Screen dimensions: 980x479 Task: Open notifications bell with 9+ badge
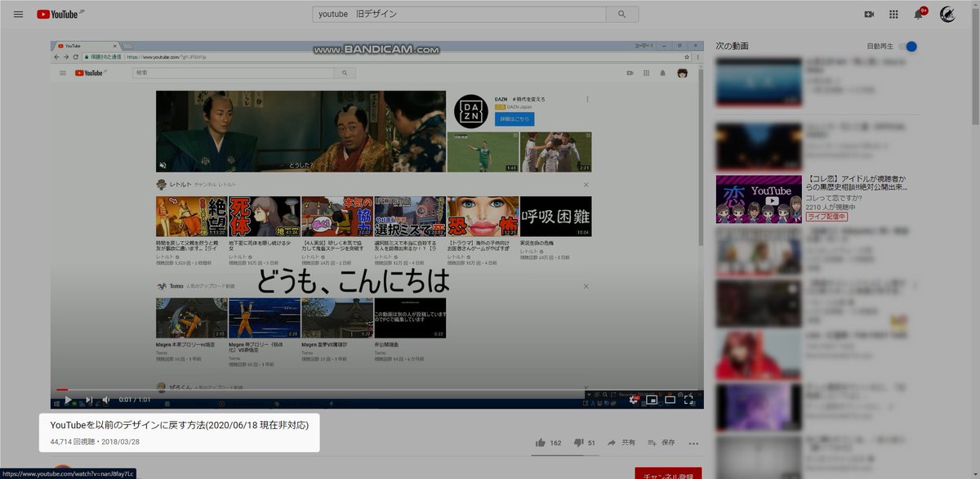pos(920,14)
